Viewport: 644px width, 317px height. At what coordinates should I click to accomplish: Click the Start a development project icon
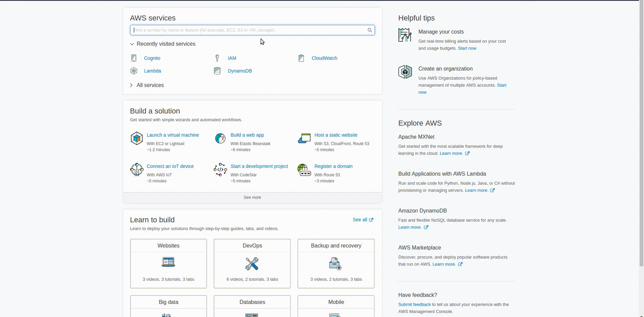point(220,170)
